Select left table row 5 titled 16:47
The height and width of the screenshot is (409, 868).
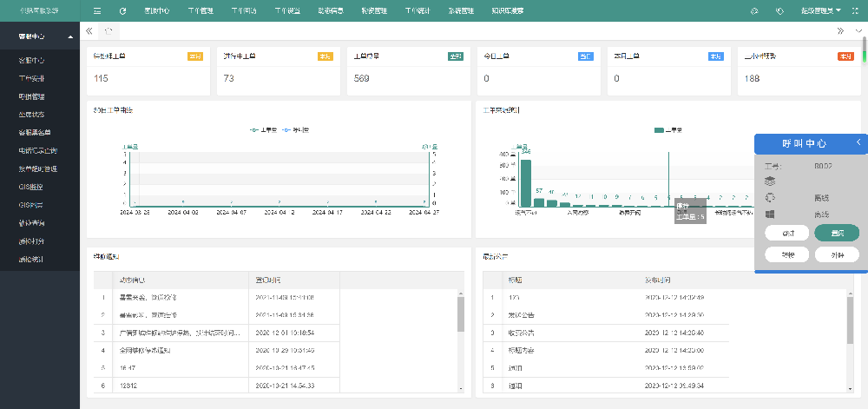216,368
